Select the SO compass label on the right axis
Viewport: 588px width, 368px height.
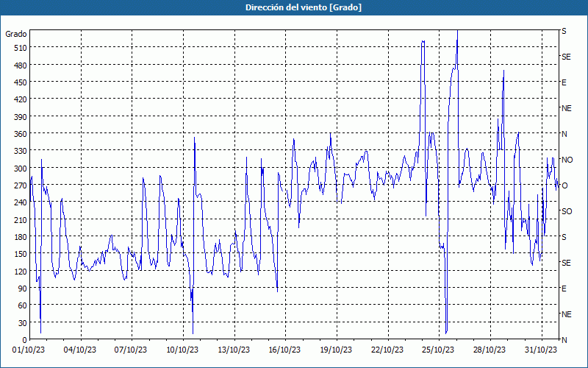(x=567, y=212)
